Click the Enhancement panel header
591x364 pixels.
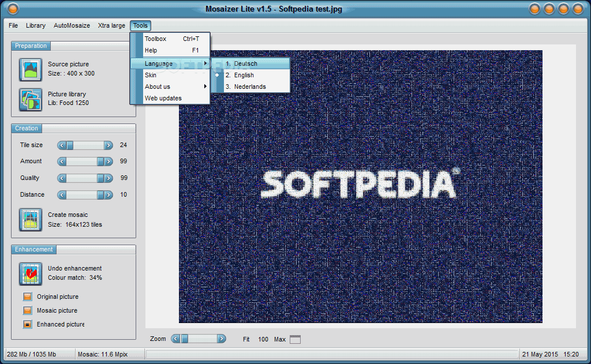33,249
